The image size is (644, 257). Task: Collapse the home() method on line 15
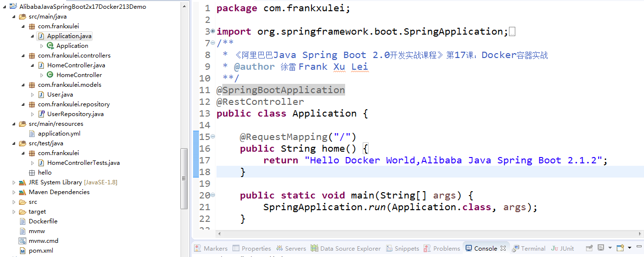pos(213,137)
